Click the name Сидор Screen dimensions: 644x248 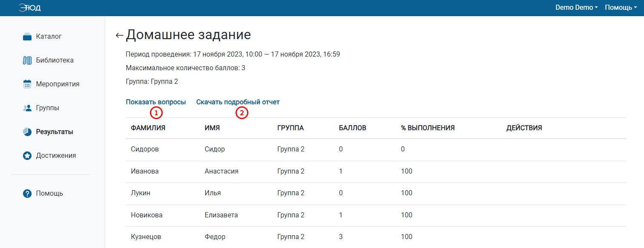click(x=215, y=149)
